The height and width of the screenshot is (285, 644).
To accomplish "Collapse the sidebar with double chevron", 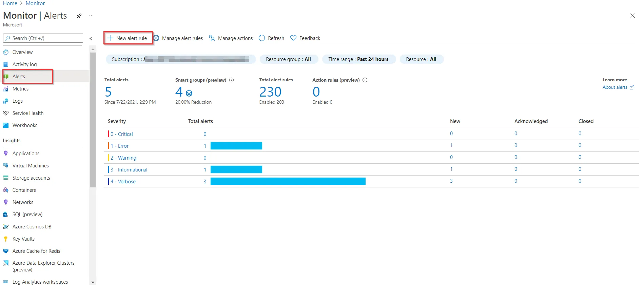I will coord(91,38).
